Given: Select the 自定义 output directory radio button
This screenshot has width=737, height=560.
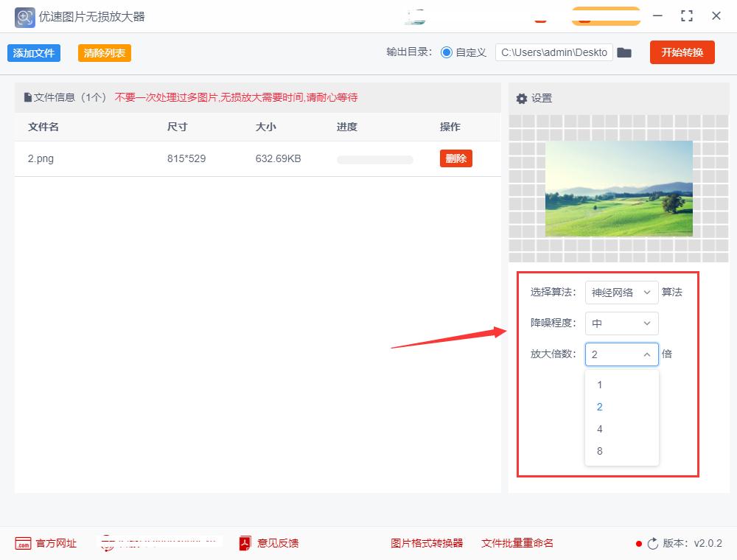Looking at the screenshot, I should pos(448,52).
